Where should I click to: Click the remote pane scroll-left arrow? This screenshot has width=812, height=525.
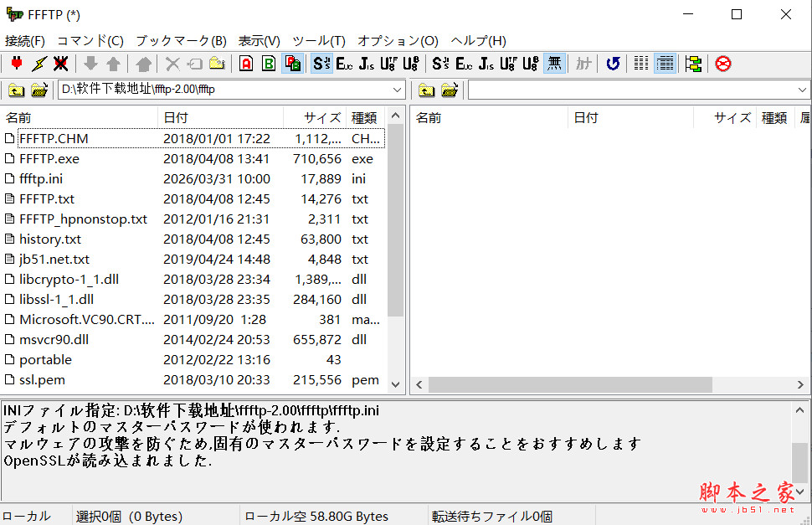point(419,384)
